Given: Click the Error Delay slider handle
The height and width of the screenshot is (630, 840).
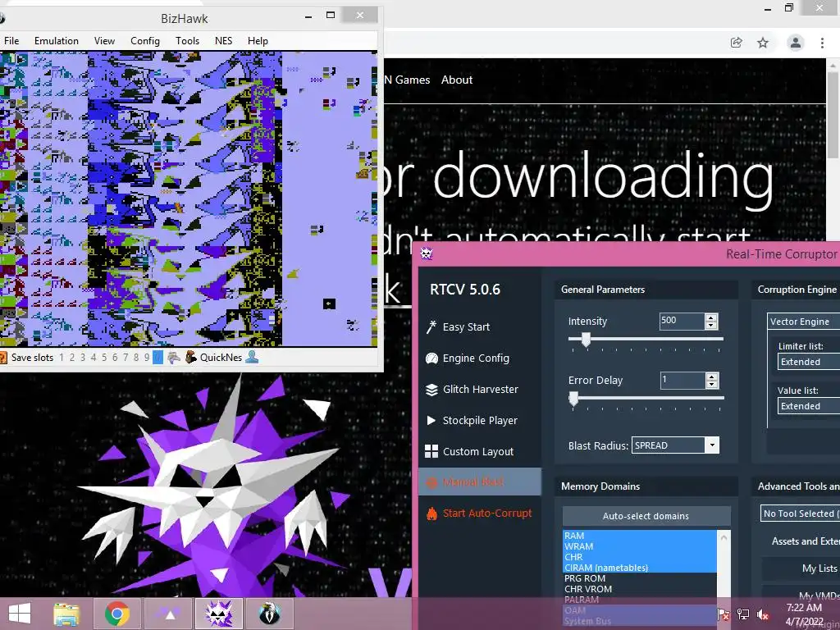Looking at the screenshot, I should point(573,399).
